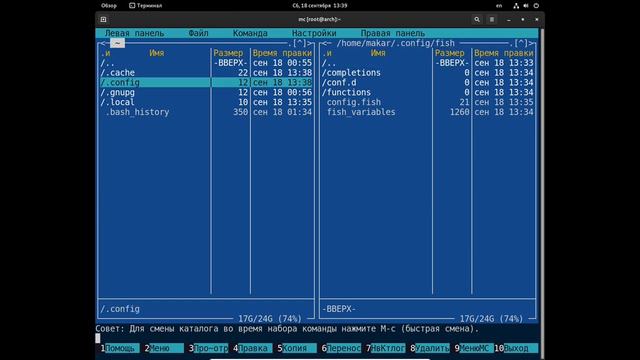Open the Левая панель menu

click(134, 33)
